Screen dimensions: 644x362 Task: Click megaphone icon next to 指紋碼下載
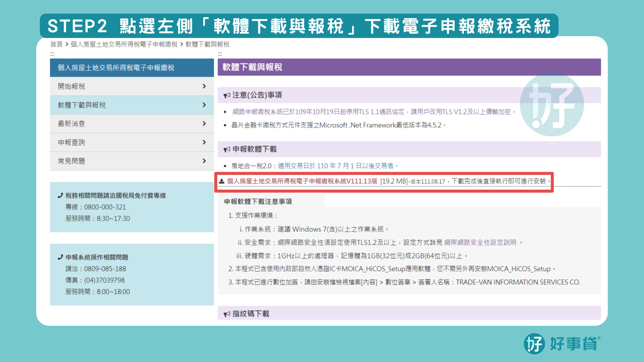pyautogui.click(x=227, y=314)
